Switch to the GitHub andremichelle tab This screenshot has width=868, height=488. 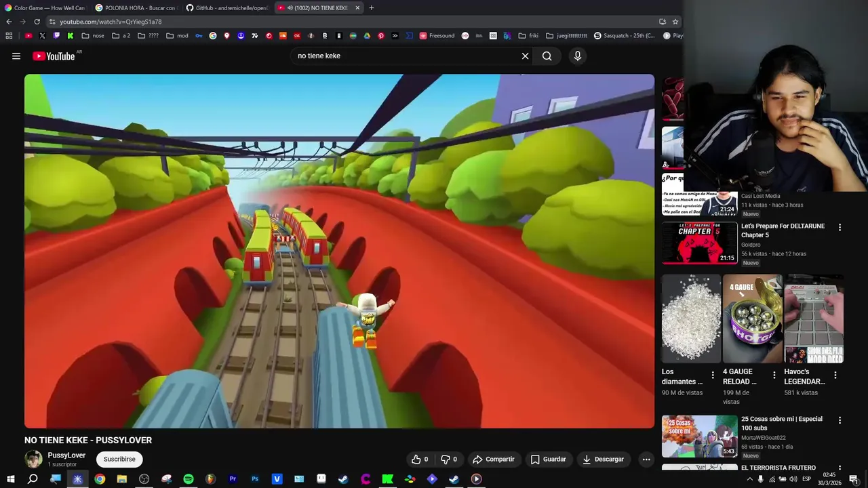tap(226, 7)
